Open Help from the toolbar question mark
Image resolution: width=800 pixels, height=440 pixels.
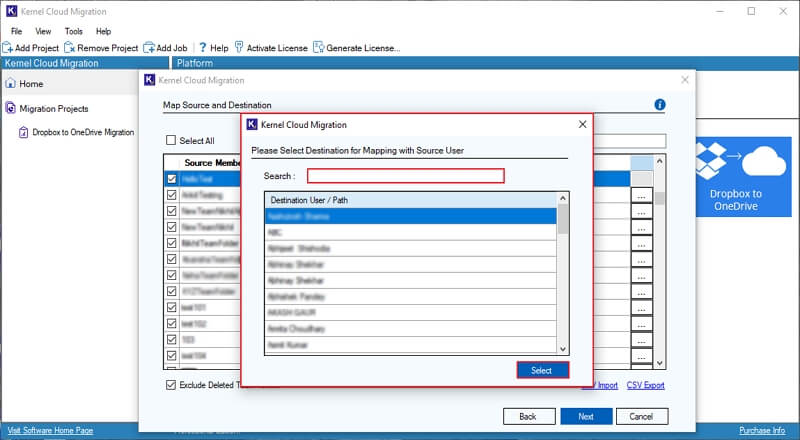click(213, 48)
